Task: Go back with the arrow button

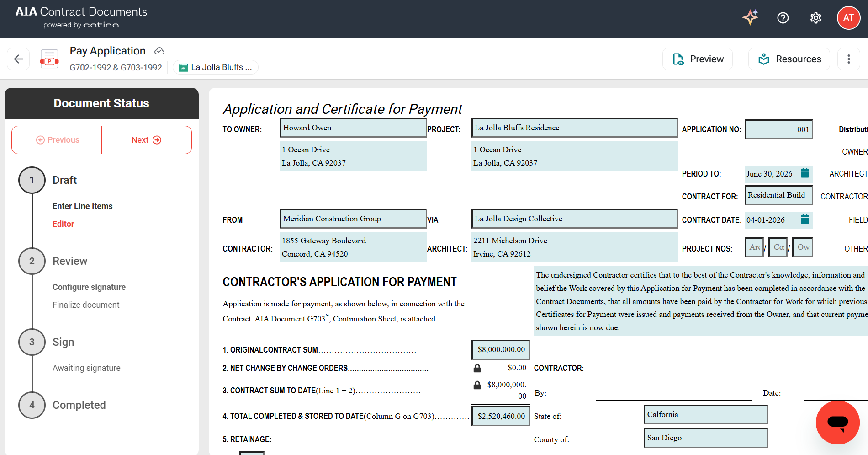Action: 18,59
